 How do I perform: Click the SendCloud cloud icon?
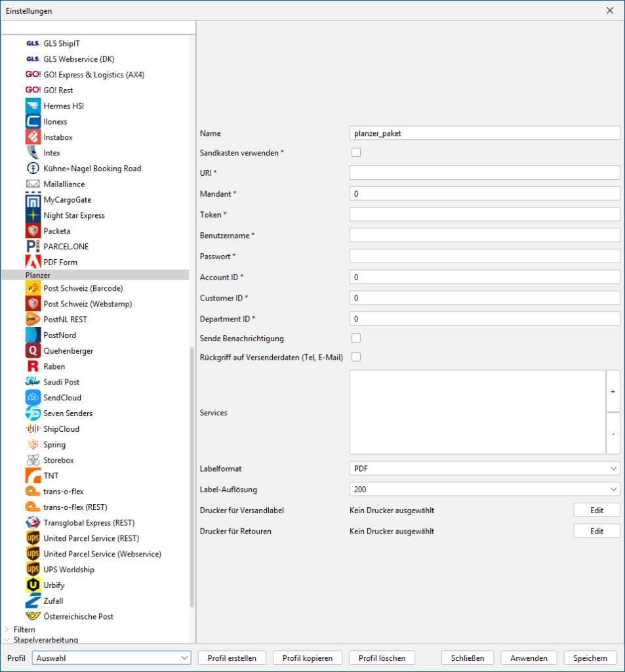pyautogui.click(x=33, y=398)
